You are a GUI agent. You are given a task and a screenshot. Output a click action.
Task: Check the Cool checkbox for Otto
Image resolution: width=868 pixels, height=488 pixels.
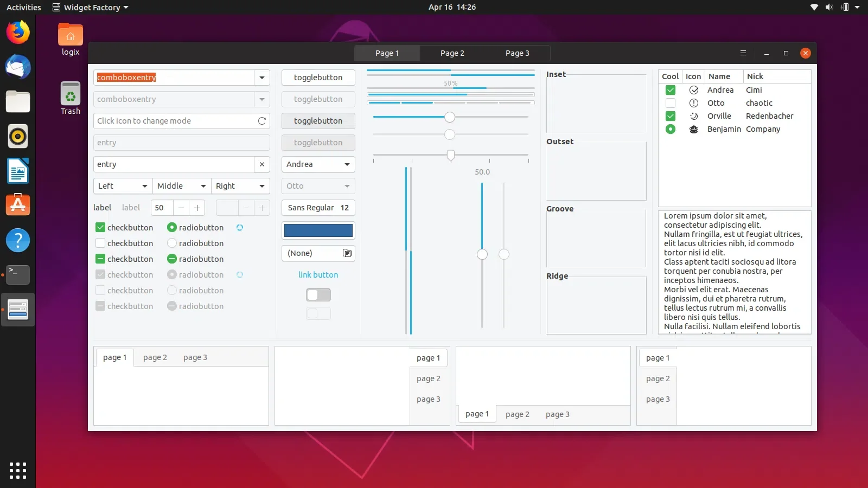671,103
